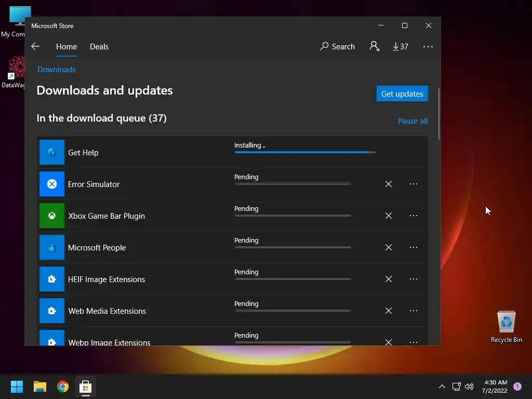Select the Web Media Extensions icon
This screenshot has height=399, width=532.
(52, 311)
